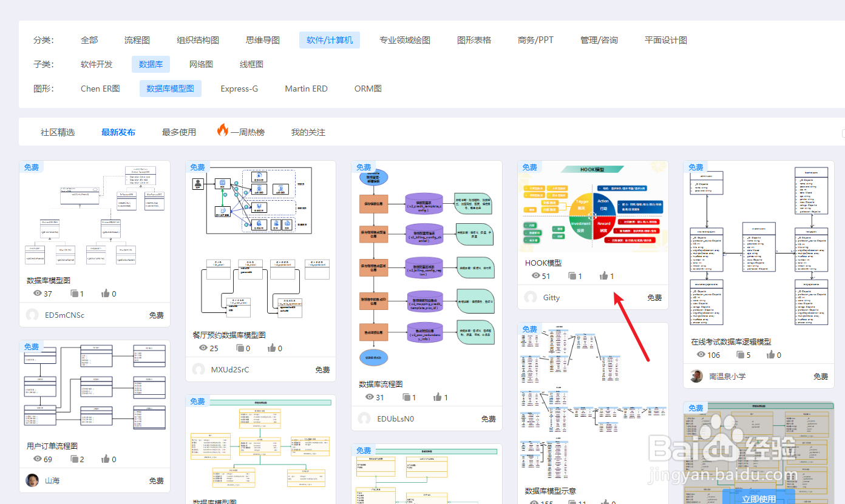
Task: Select the Chen ER图 graphic type
Action: [x=100, y=88]
